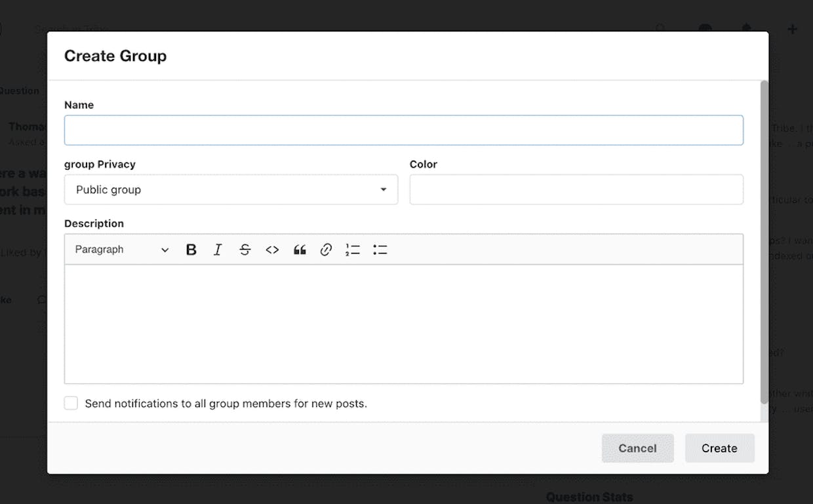Click the plus icon in the background page header

[792, 29]
